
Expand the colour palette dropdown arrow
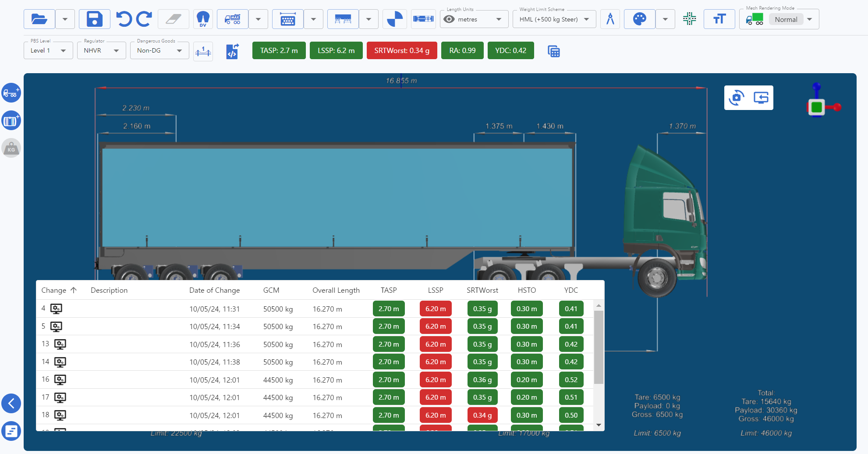[x=666, y=19]
